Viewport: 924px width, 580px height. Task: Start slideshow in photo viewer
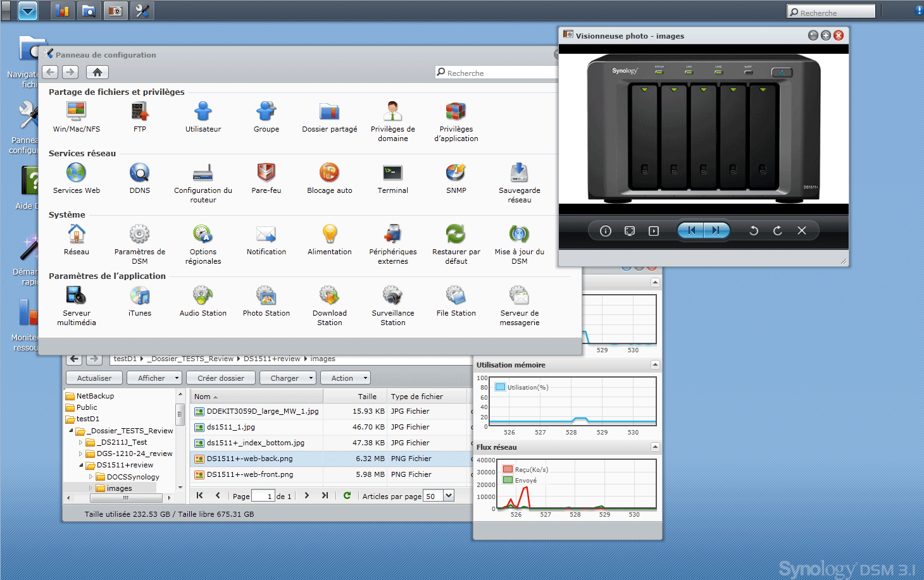click(654, 231)
